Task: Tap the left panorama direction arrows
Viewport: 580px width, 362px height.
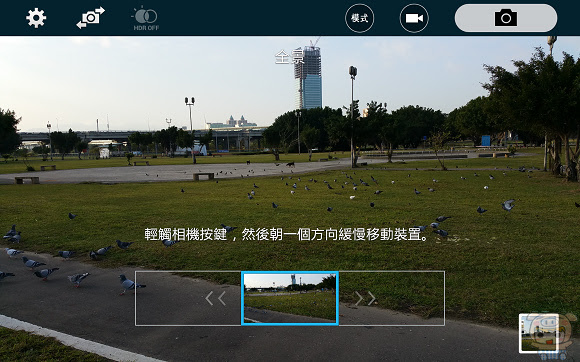Action: 216,298
